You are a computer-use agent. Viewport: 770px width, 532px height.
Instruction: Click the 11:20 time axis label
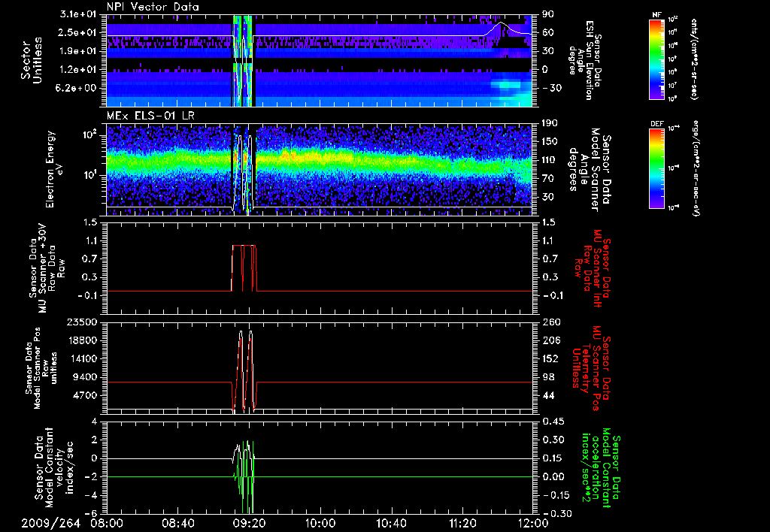pos(462,523)
